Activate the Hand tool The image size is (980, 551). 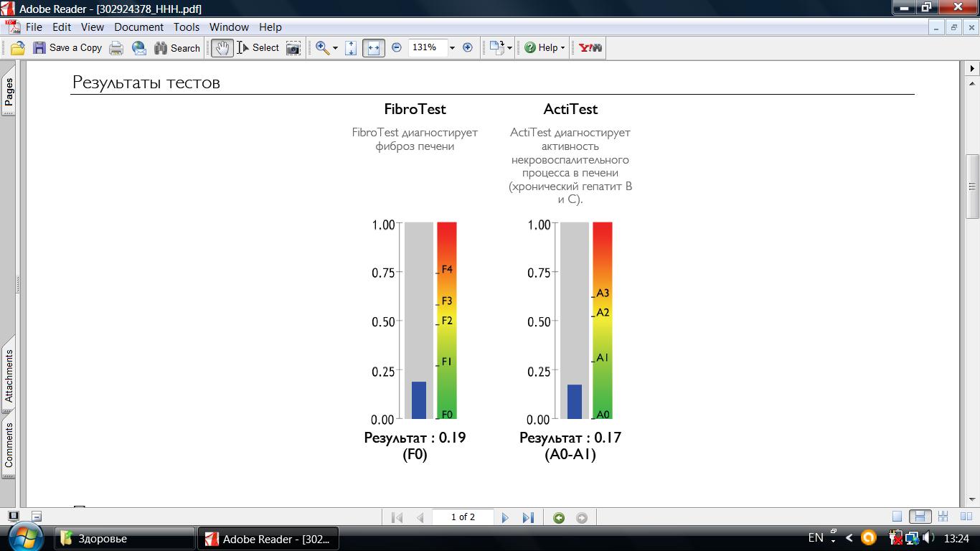point(222,48)
